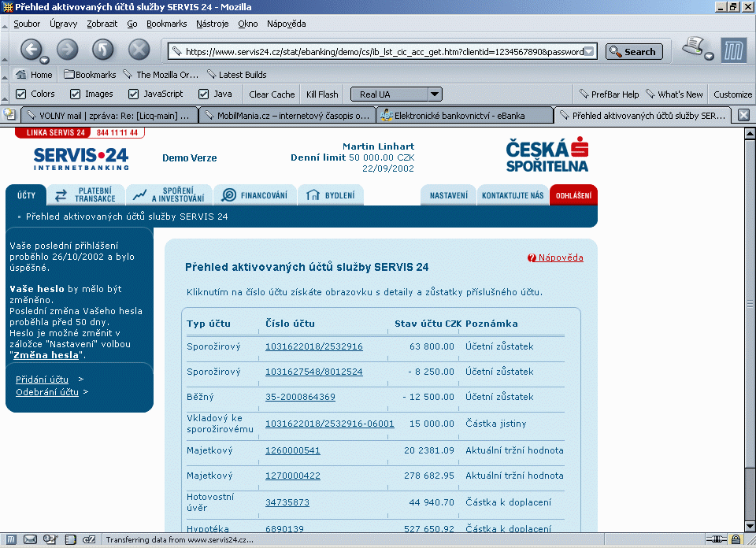The width and height of the screenshot is (756, 548).
Task: Toggle the Colors checkbox
Action: [20, 94]
